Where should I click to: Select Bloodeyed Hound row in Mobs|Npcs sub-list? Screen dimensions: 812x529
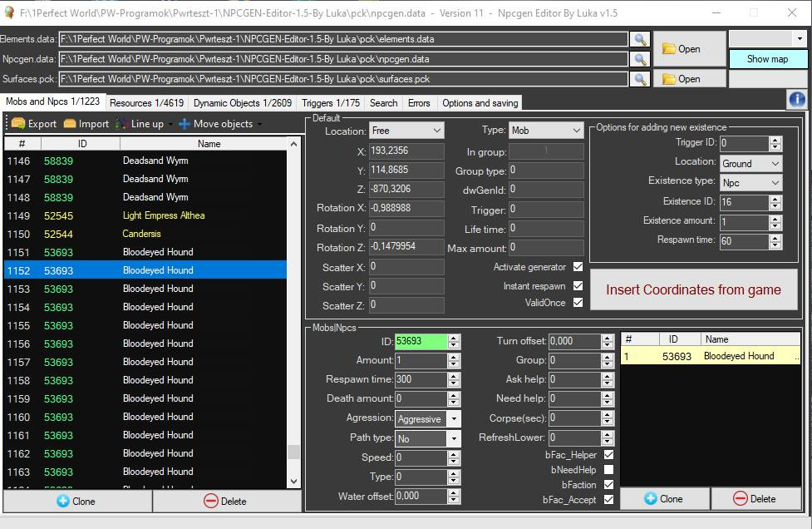click(711, 356)
